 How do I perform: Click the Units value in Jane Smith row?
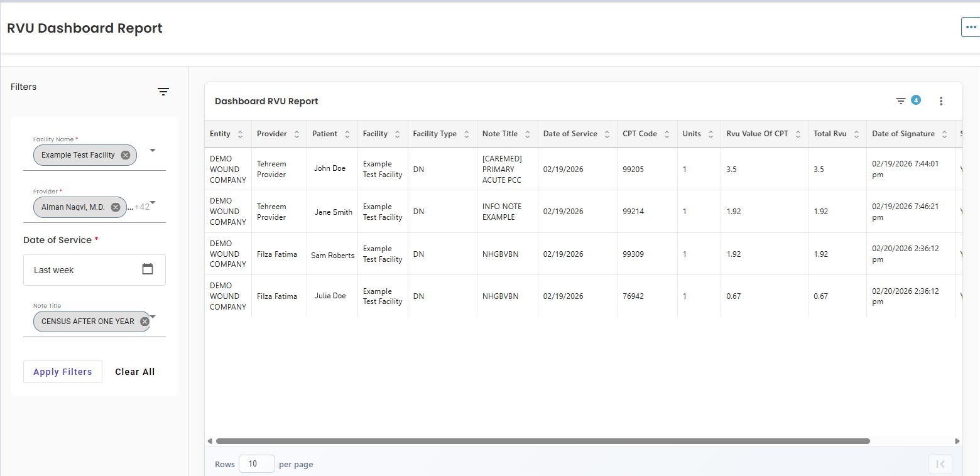coord(685,212)
